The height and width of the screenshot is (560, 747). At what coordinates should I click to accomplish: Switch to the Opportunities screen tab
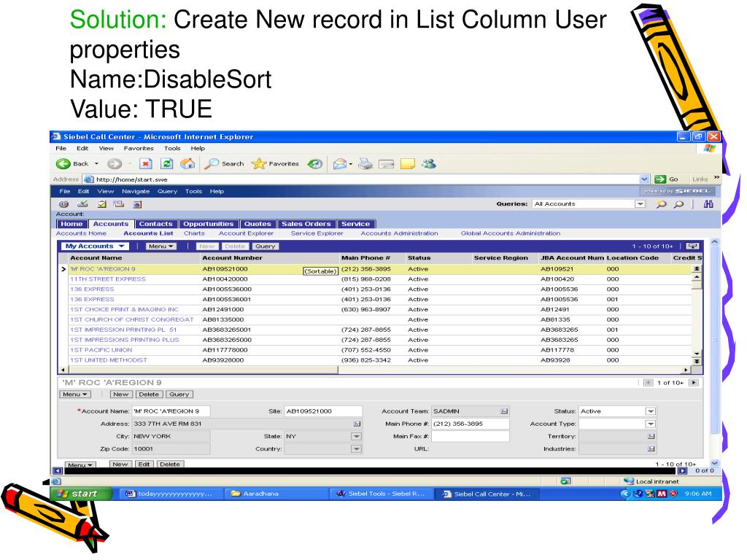pyautogui.click(x=208, y=224)
